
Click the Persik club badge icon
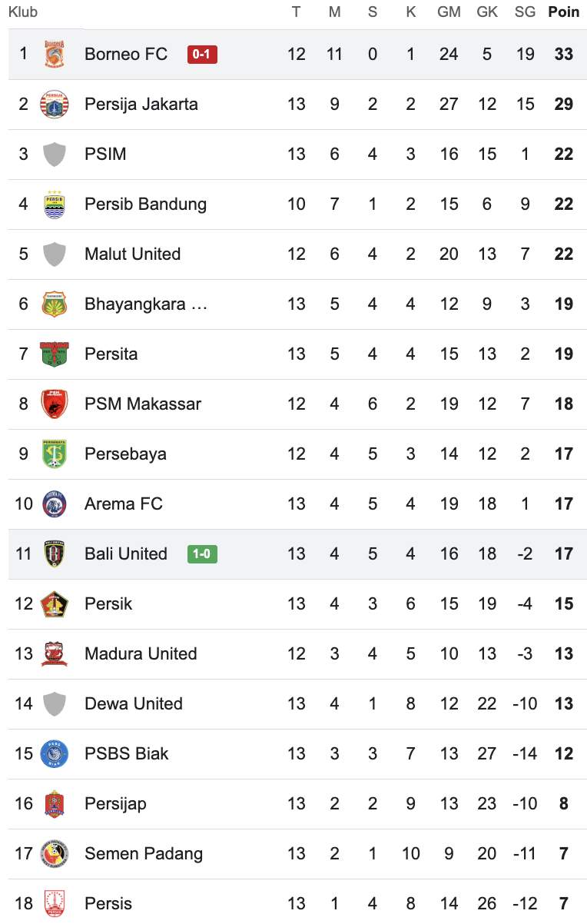(55, 604)
